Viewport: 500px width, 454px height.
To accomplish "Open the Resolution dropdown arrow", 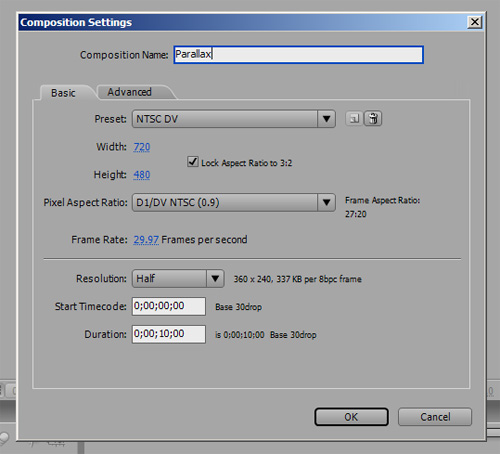I will pyautogui.click(x=215, y=278).
